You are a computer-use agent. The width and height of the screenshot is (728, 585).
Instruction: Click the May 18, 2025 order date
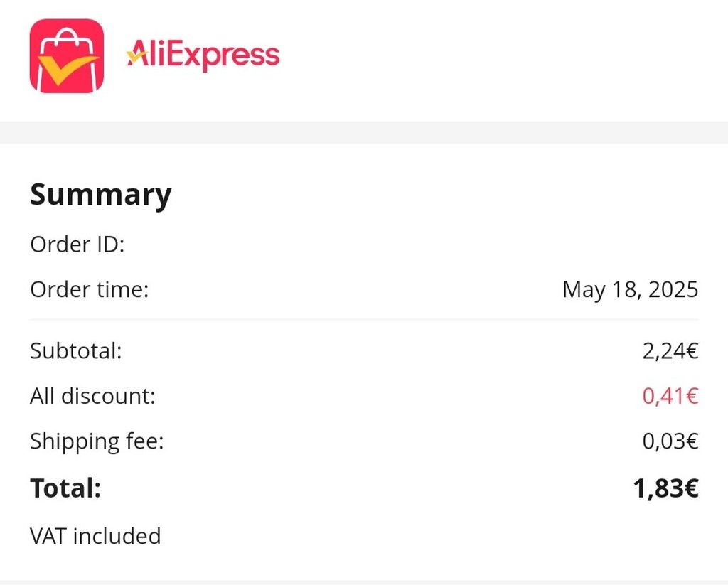click(630, 290)
